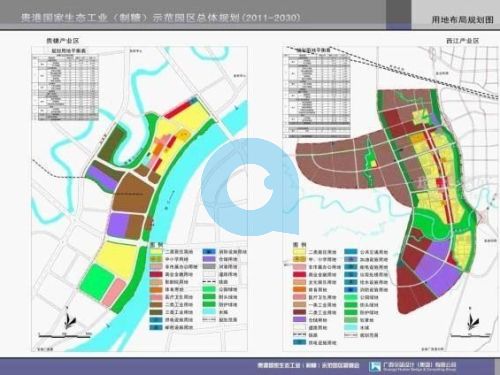Pick the crimson commercial swatch in right legend
Viewport: 500px width, 375px height.
(x=299, y=275)
